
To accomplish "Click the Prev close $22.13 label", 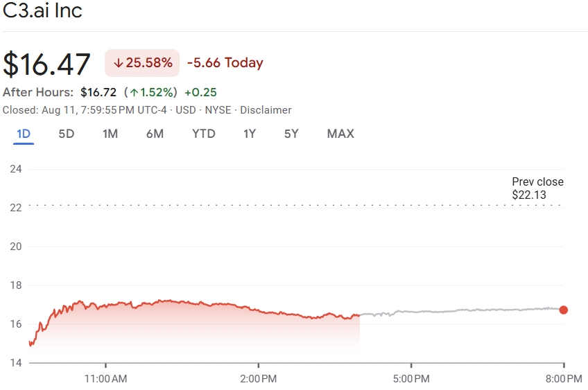I will point(537,188).
